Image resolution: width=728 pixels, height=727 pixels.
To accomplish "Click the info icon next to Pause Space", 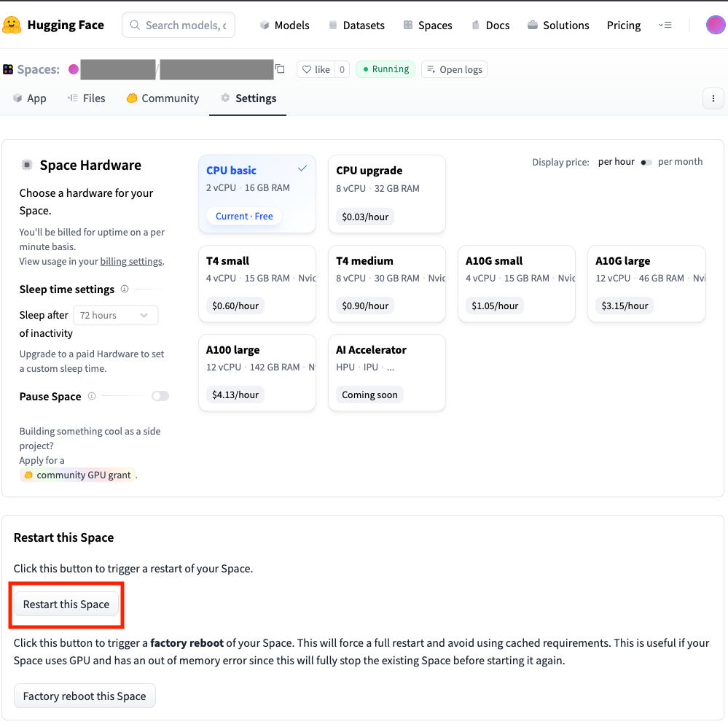I will [92, 396].
